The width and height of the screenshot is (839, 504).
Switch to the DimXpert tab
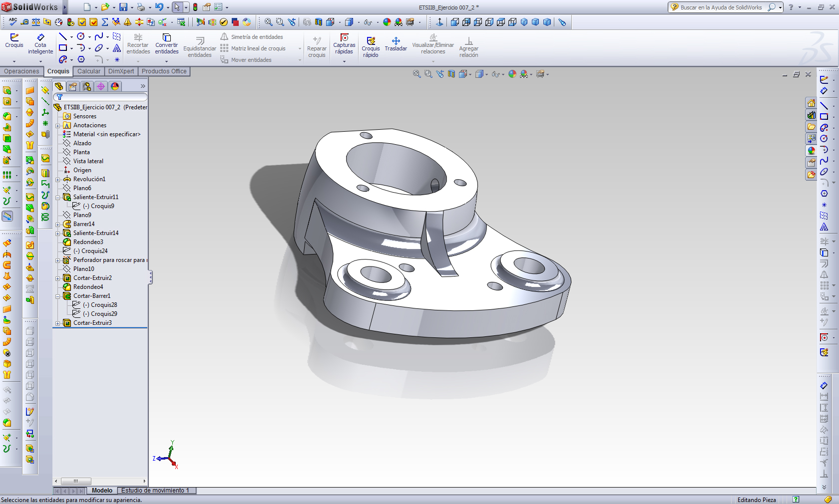121,71
